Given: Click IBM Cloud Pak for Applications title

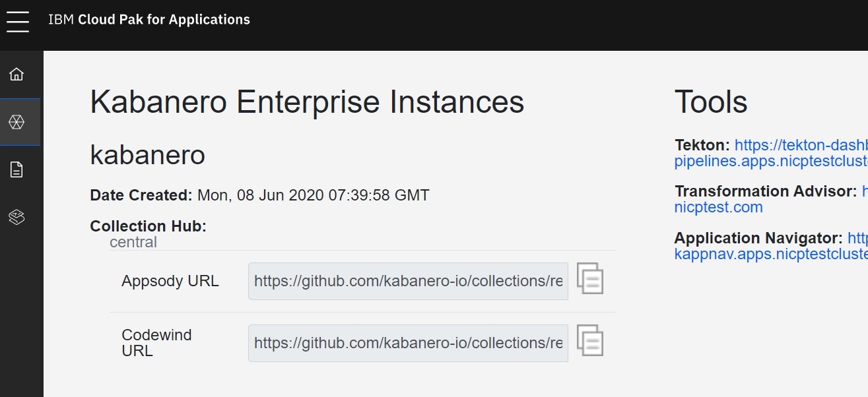Looking at the screenshot, I should point(149,20).
